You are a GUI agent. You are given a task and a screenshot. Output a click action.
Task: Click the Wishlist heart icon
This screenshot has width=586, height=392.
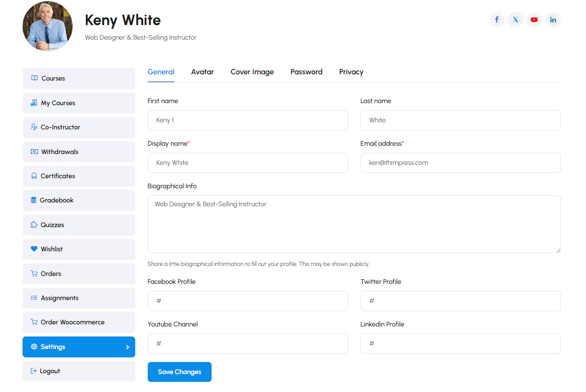click(34, 249)
